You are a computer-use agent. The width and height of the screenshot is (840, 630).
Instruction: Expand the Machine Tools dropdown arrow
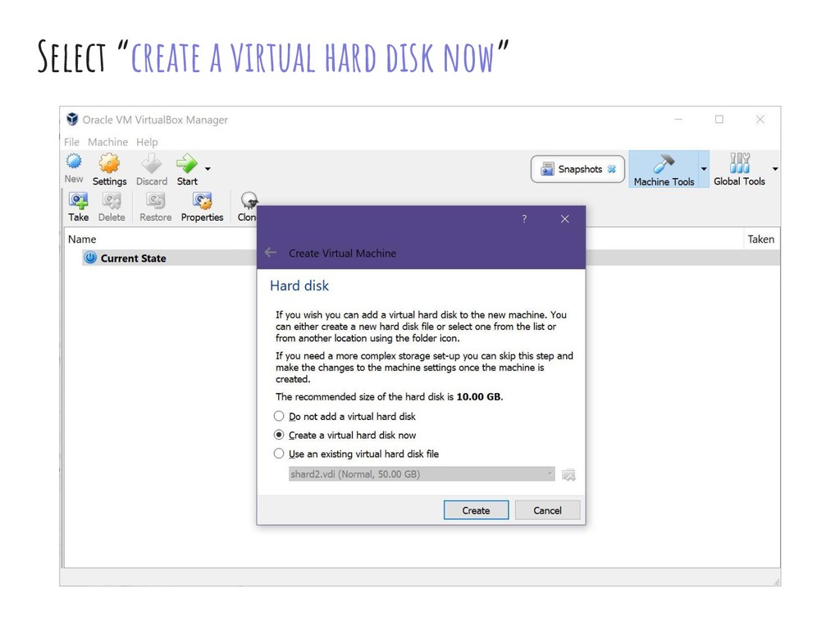pyautogui.click(x=704, y=169)
